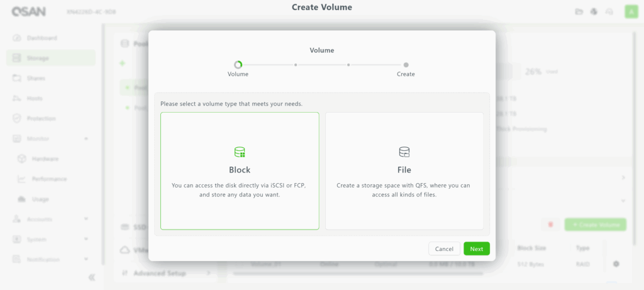Click the Dashboard icon in sidebar
The height and width of the screenshot is (290, 644).
tap(17, 38)
